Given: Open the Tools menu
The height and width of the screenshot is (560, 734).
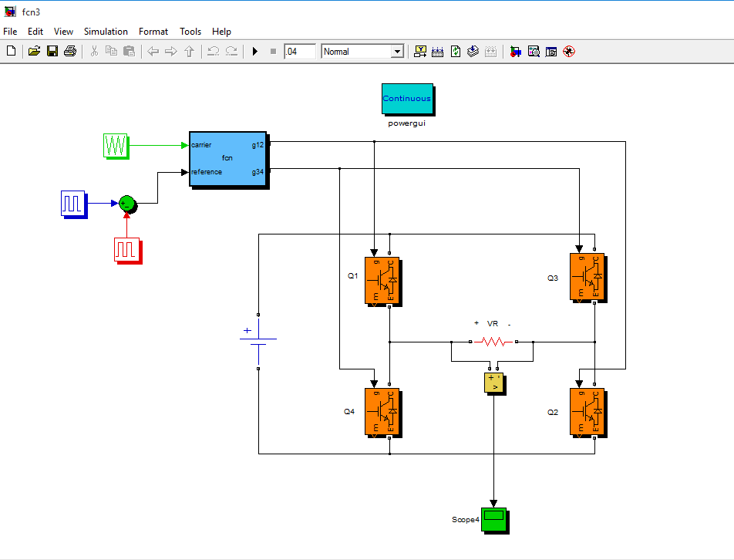Looking at the screenshot, I should [x=190, y=32].
